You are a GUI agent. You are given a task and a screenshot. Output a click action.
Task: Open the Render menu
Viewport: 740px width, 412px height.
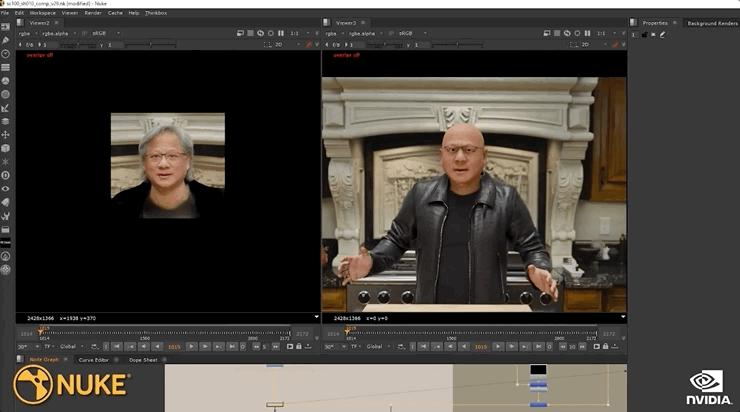[92, 13]
